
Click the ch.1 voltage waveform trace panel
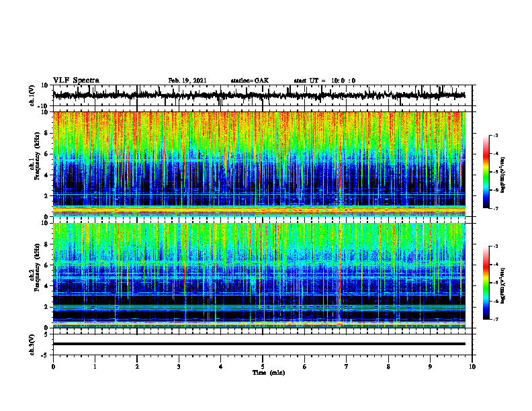[262, 95]
